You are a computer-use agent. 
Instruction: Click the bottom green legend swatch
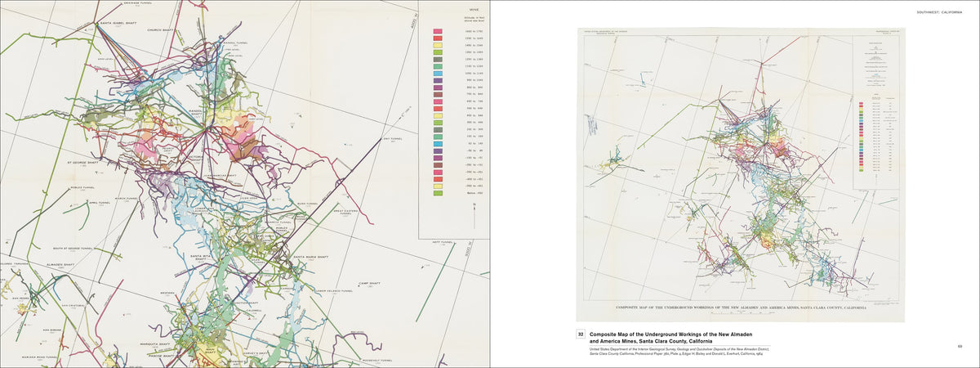pos(438,193)
